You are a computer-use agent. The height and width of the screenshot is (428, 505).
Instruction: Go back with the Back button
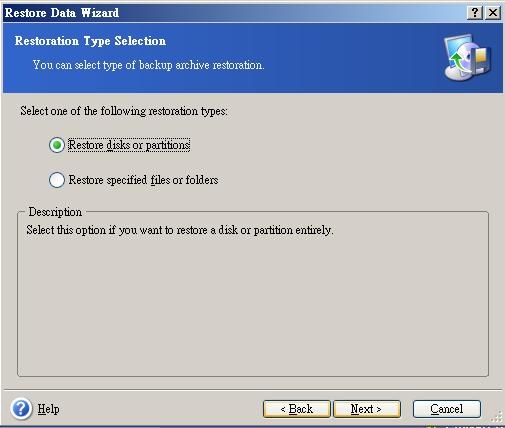click(x=297, y=409)
